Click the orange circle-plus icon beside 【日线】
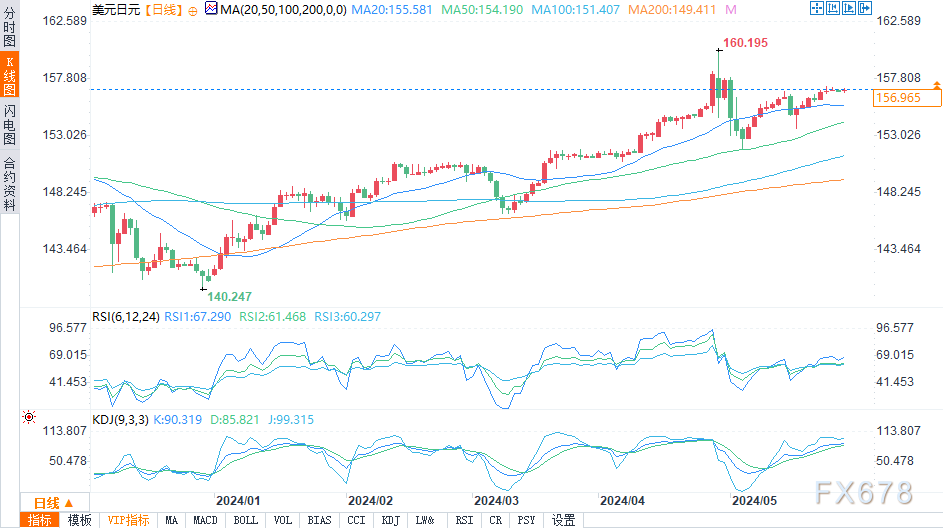This screenshot has width=943, height=528. click(193, 11)
